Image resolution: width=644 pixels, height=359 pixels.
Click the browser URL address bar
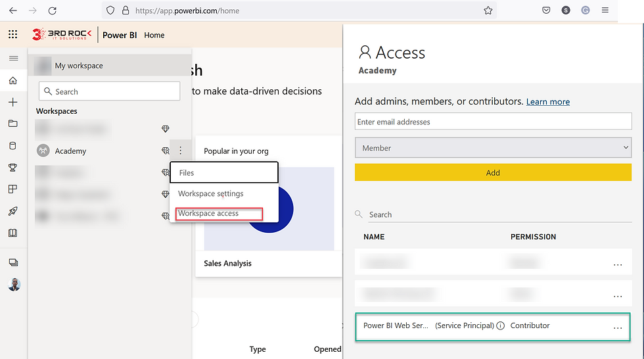(300, 11)
